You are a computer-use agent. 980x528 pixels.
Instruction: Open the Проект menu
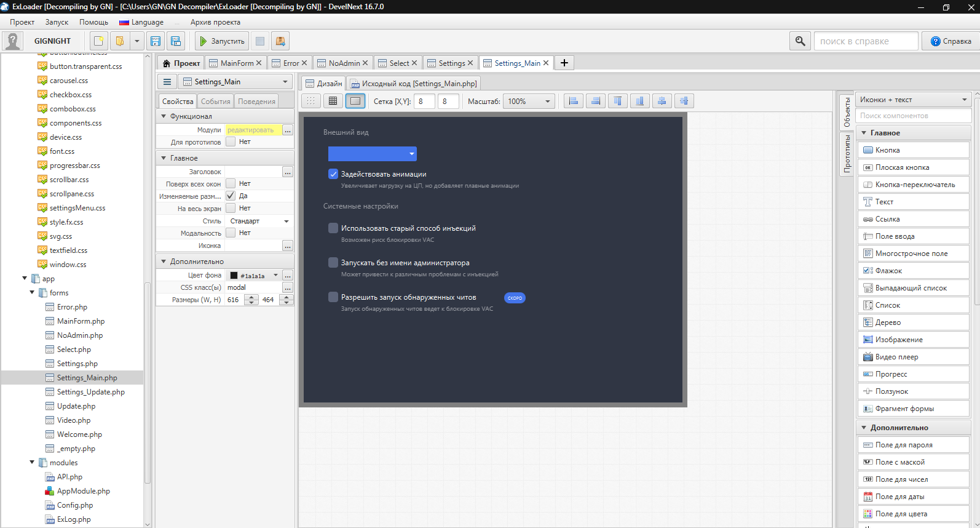[22, 22]
